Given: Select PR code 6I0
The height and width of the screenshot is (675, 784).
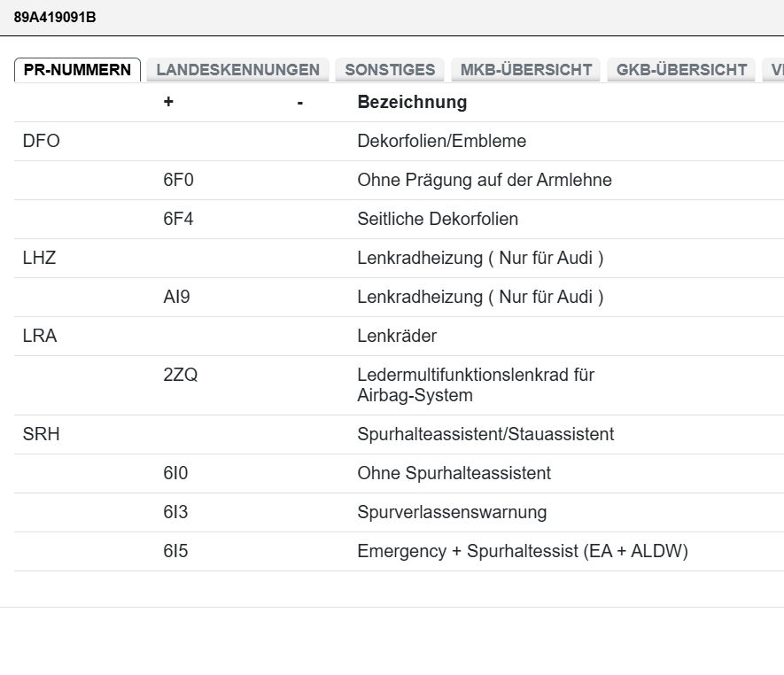Looking at the screenshot, I should pyautogui.click(x=175, y=473).
